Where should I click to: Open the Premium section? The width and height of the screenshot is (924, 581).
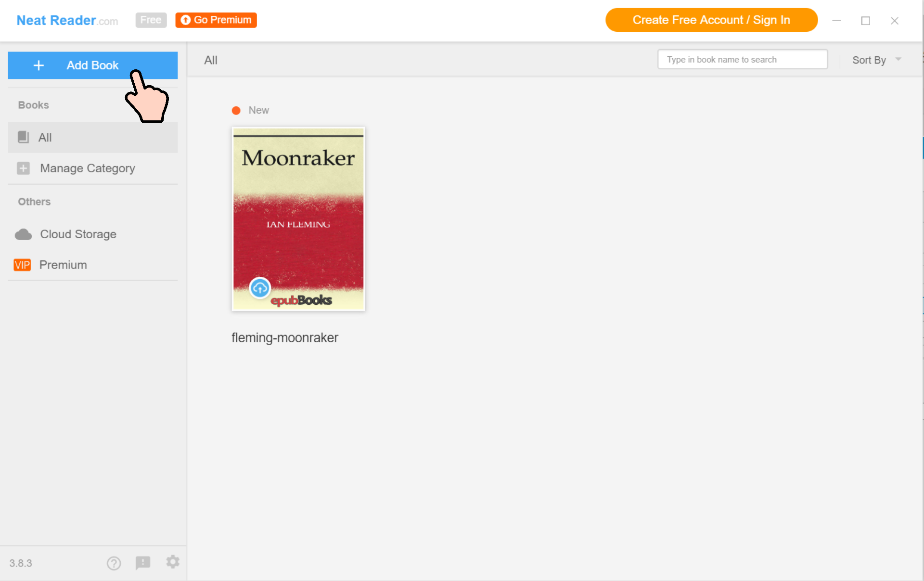click(63, 265)
